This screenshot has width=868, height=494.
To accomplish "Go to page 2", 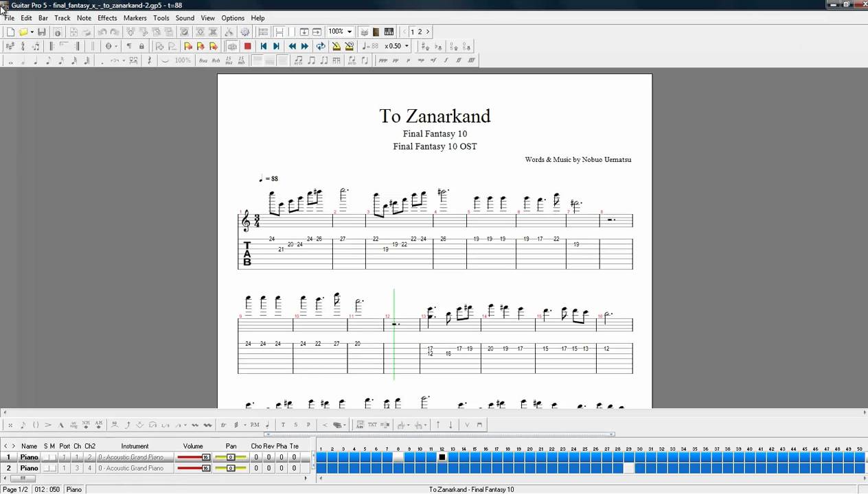I will click(x=420, y=32).
